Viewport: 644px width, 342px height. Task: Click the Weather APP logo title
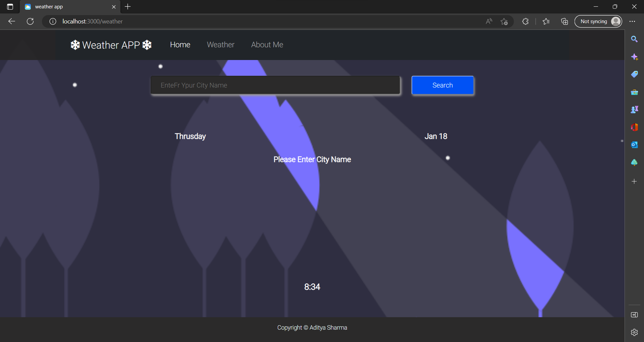111,45
